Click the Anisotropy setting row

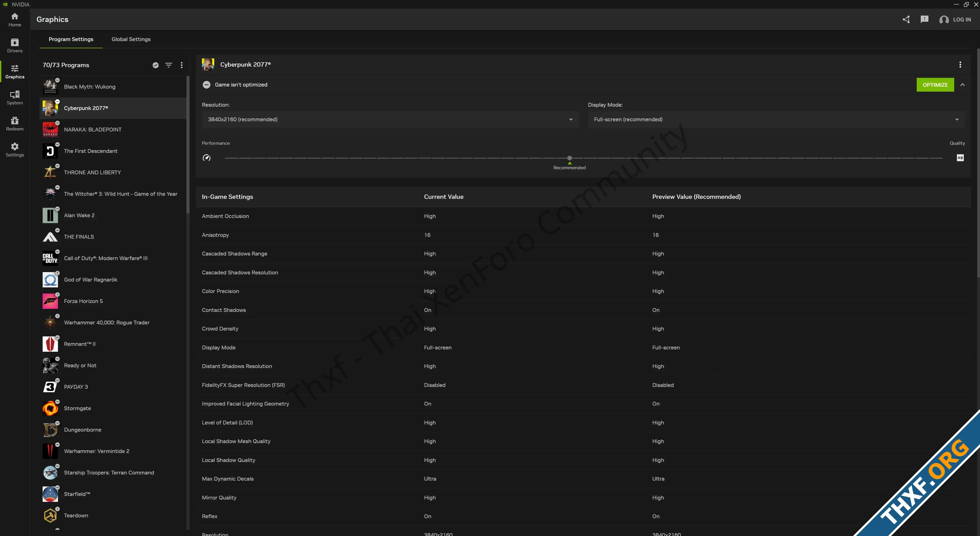point(583,235)
